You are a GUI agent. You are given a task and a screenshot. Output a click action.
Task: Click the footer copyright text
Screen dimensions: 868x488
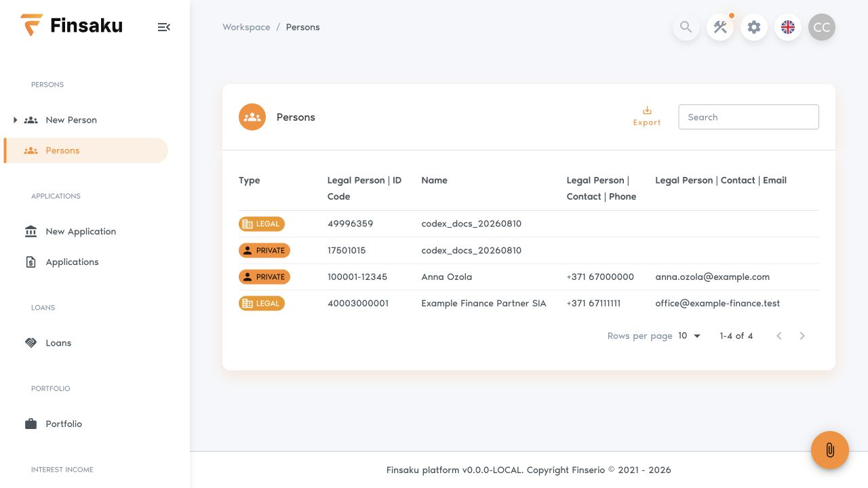tap(529, 470)
